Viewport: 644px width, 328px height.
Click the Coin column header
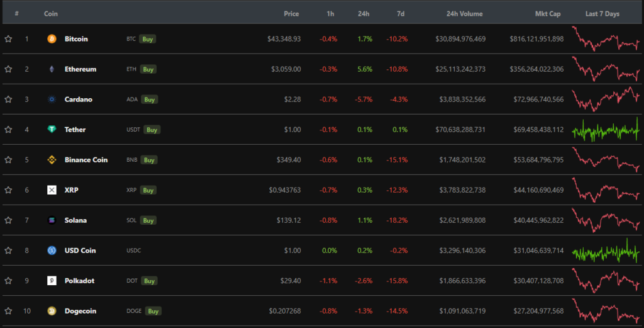coord(51,14)
